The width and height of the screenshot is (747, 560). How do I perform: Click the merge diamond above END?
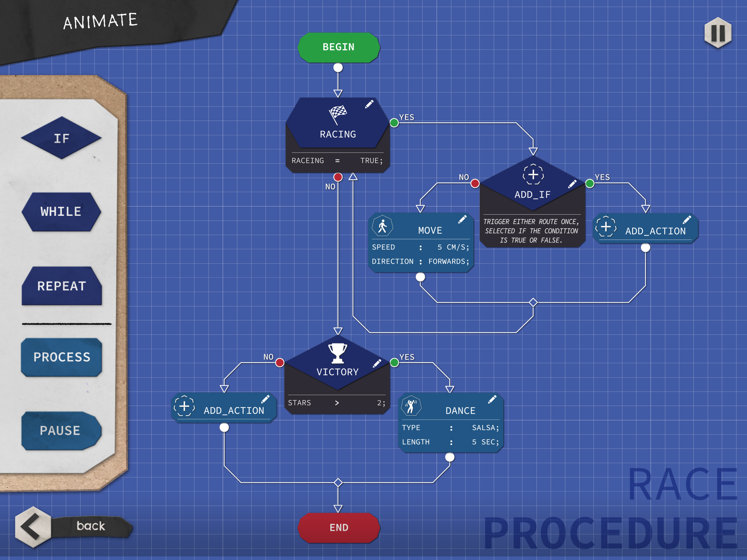pos(338,483)
